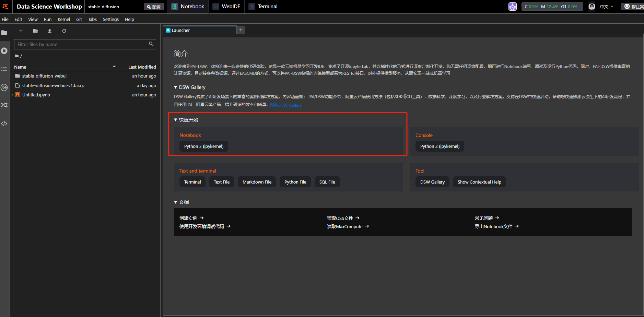
Task: Open the 读取OSS文件 documentation link
Action: pos(343,218)
